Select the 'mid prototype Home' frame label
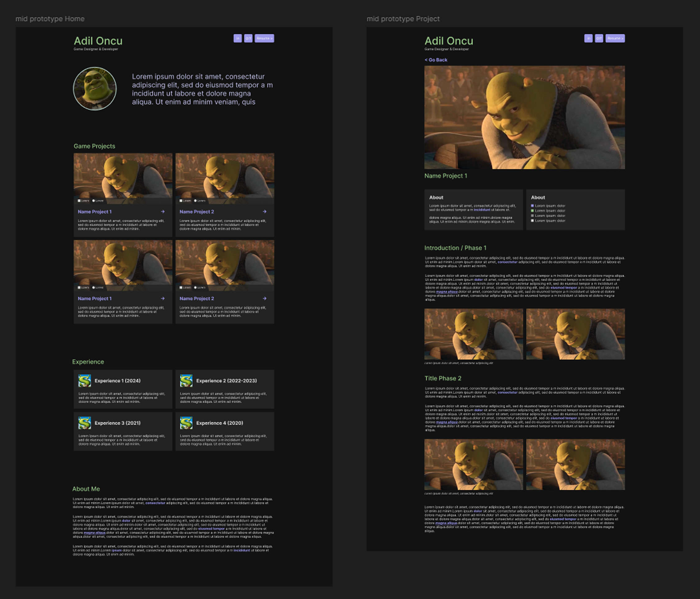700x599 pixels. click(x=50, y=19)
